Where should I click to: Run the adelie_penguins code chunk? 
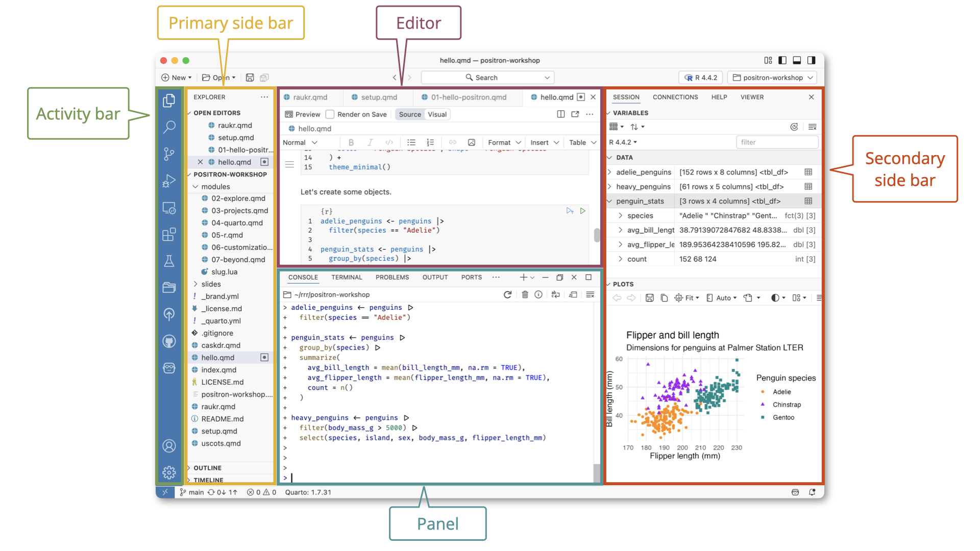(x=583, y=210)
